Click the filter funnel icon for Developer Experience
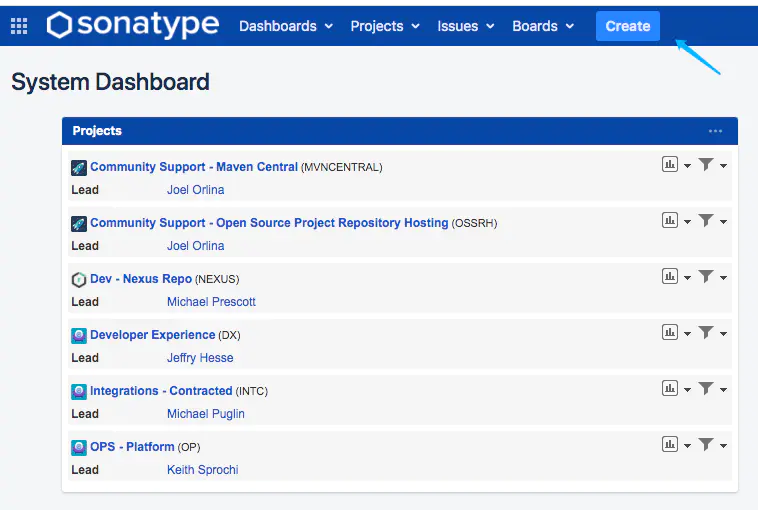This screenshot has height=510, width=758. pyautogui.click(x=706, y=332)
